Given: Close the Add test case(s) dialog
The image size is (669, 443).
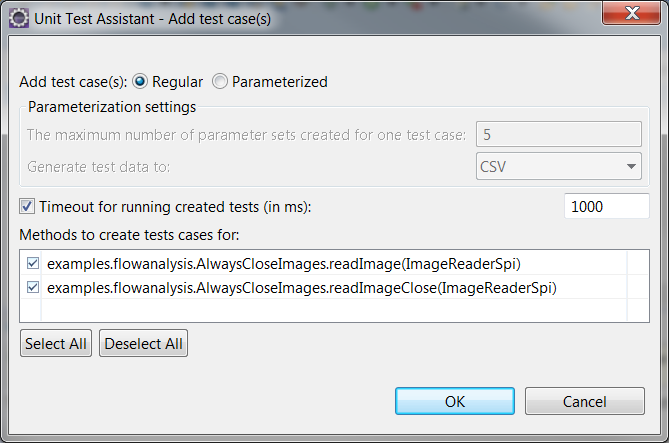Looking at the screenshot, I should point(631,13).
